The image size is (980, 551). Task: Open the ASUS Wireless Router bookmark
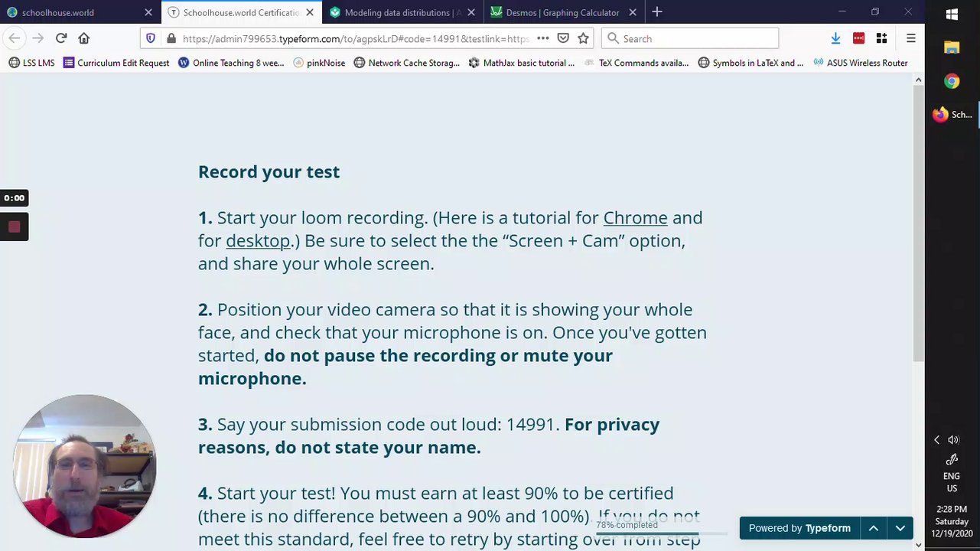click(861, 63)
